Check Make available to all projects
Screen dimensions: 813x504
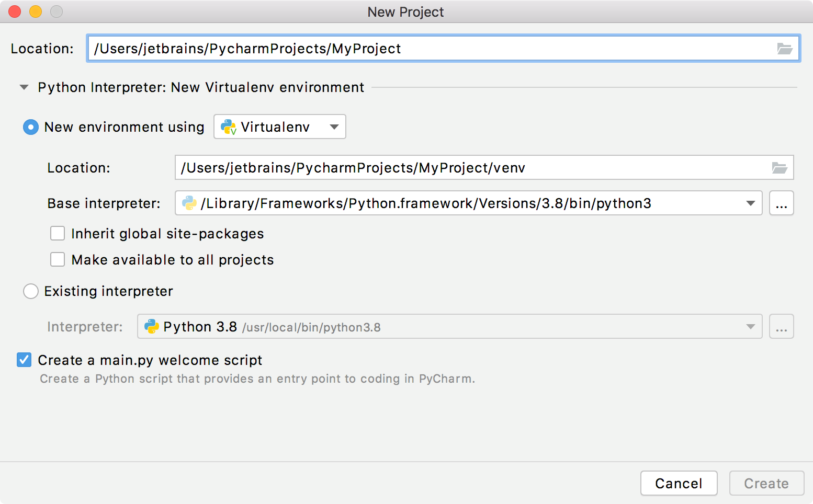pos(58,259)
